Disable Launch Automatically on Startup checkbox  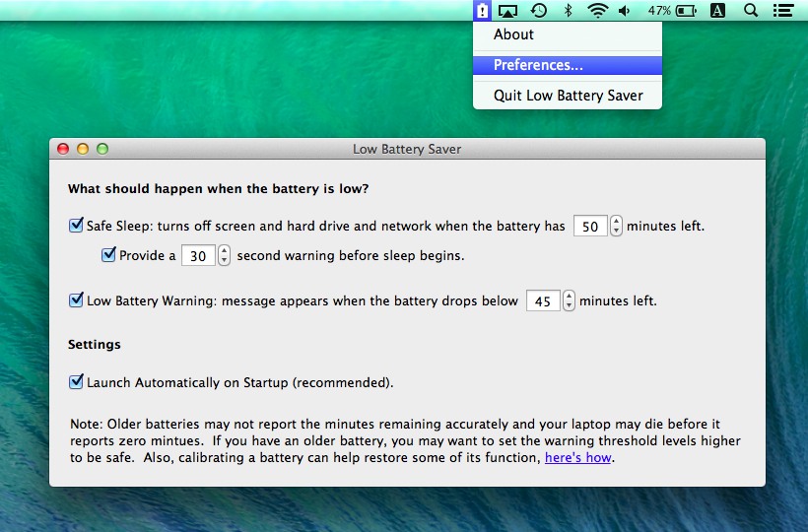coord(76,382)
